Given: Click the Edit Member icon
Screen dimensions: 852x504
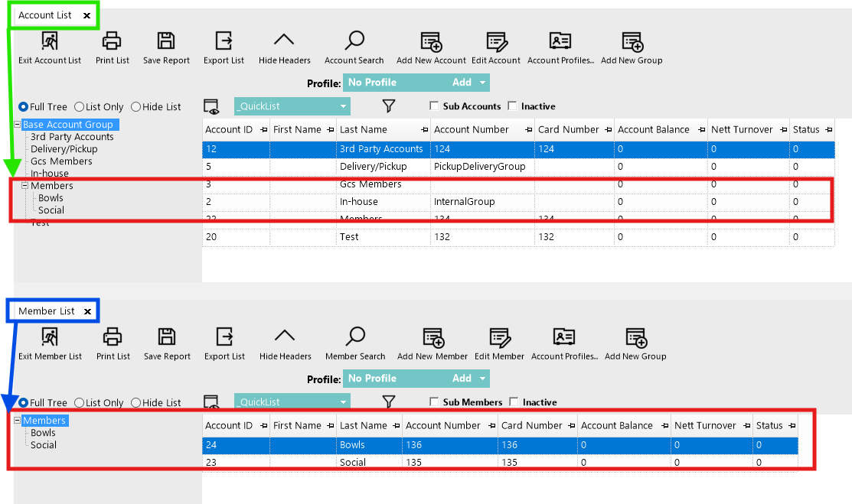Looking at the screenshot, I should point(499,337).
